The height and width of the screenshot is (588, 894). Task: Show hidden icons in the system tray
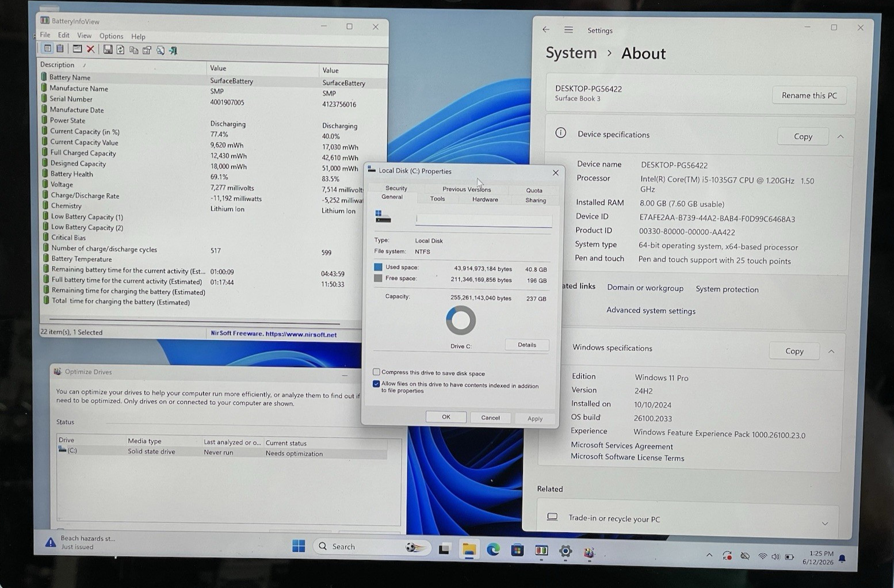709,555
